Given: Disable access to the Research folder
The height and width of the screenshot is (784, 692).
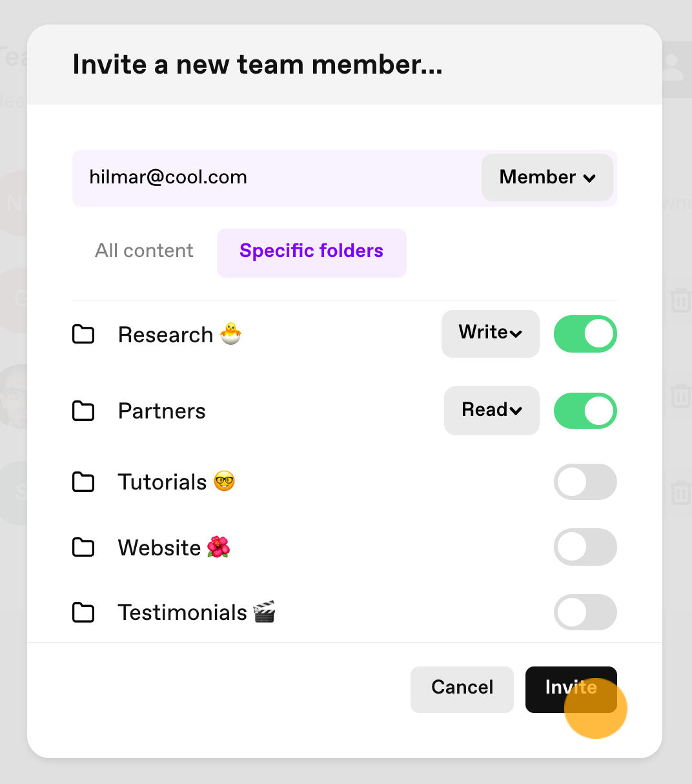Looking at the screenshot, I should [x=585, y=334].
